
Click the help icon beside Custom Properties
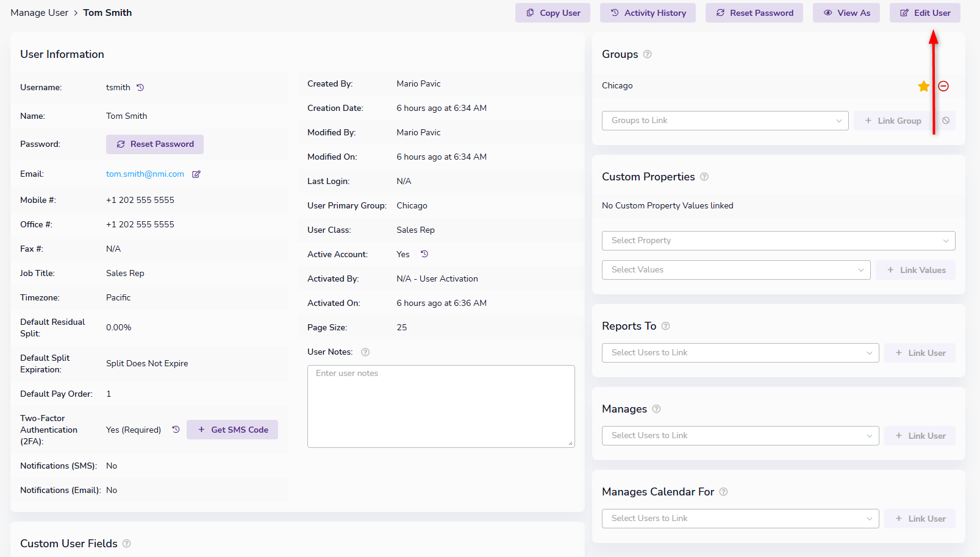coord(704,177)
